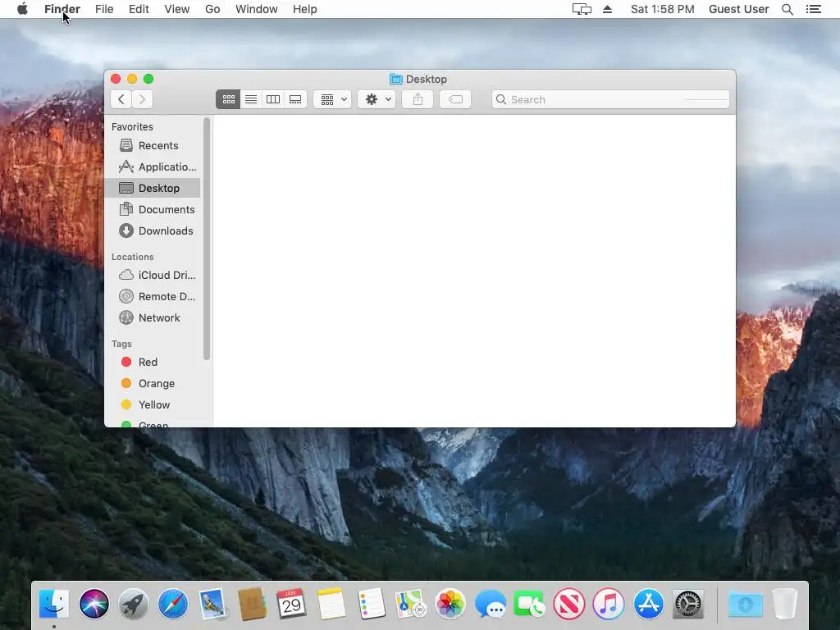840x630 pixels.
Task: Open Photos from the Dock
Action: 450,604
